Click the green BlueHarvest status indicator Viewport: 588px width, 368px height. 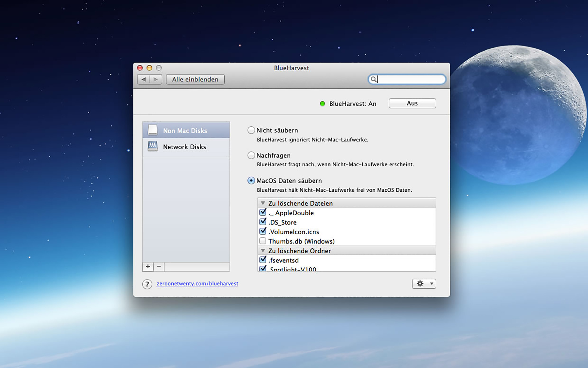[x=322, y=104]
